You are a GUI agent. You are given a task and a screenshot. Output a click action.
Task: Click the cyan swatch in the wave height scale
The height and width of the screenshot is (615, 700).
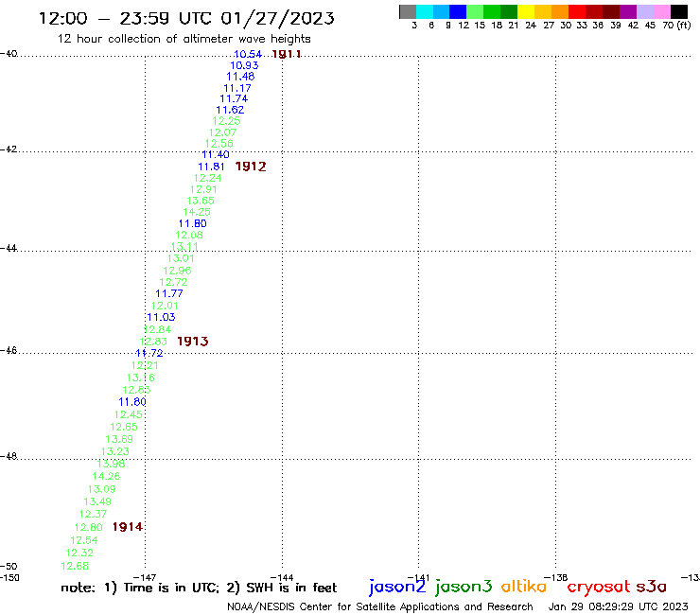click(x=425, y=11)
